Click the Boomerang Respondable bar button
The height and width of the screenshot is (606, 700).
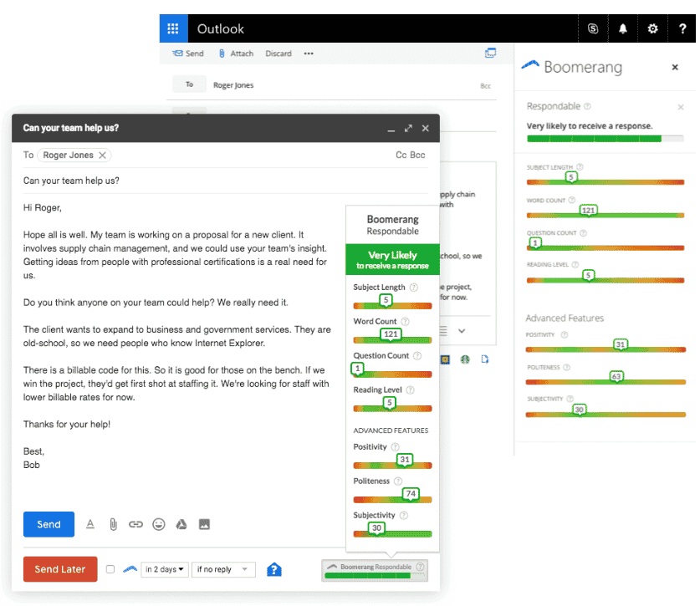coord(375,571)
